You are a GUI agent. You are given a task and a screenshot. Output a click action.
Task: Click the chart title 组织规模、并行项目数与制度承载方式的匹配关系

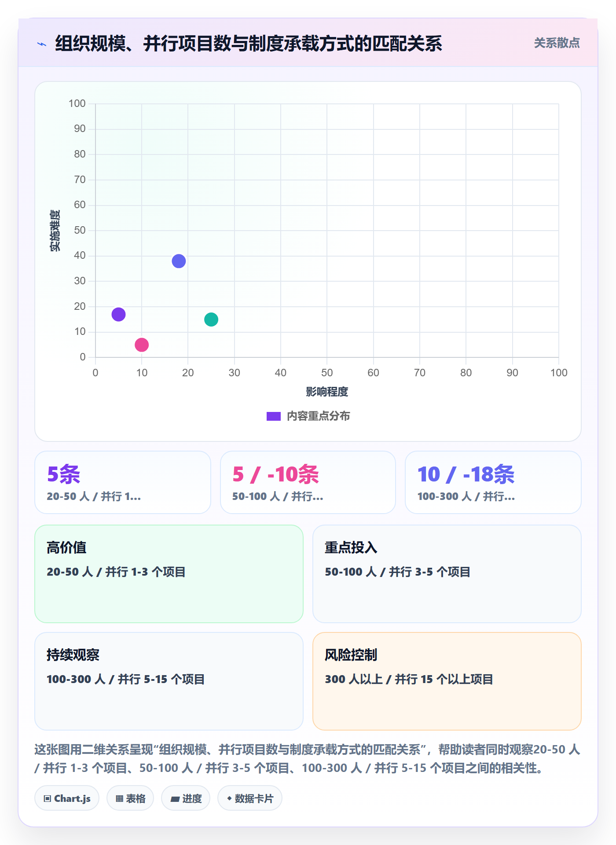pyautogui.click(x=249, y=44)
